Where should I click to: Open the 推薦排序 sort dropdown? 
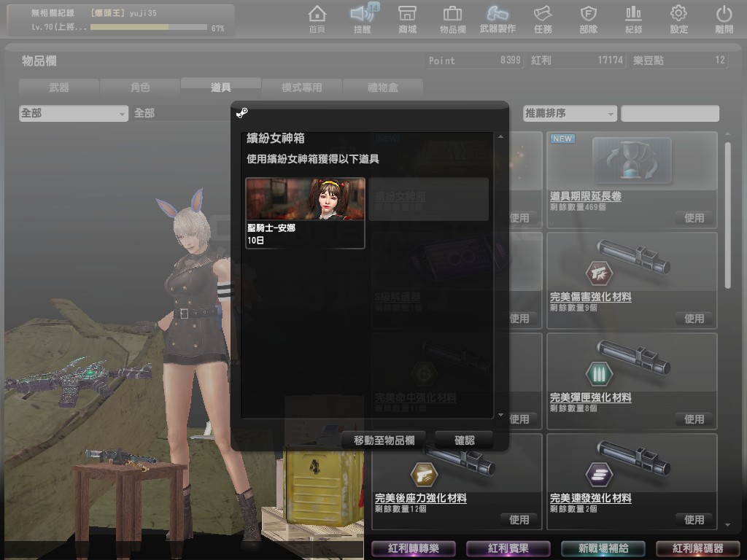point(570,113)
